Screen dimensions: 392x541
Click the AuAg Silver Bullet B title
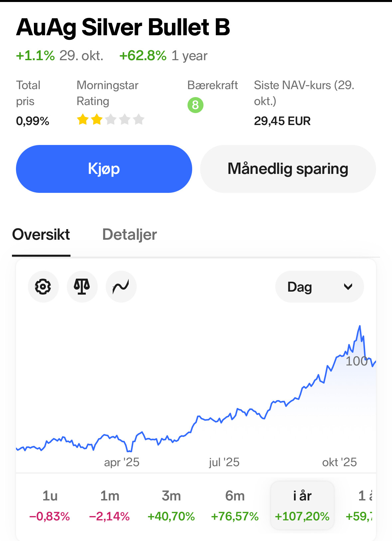tap(123, 27)
